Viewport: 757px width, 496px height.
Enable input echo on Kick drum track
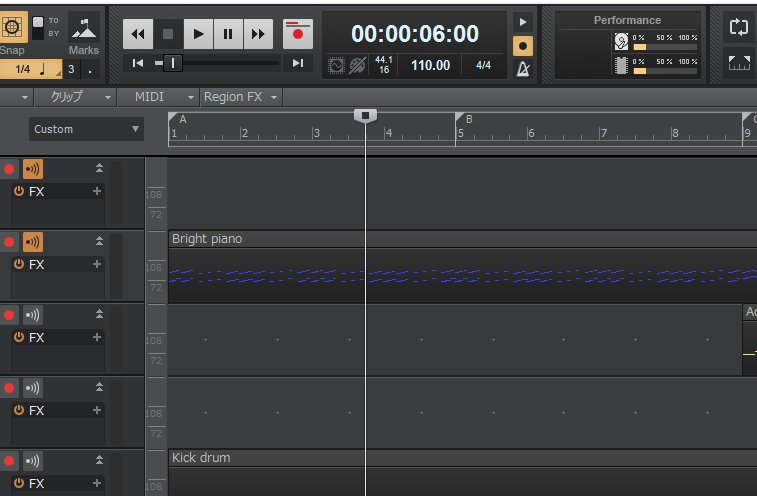click(32, 461)
